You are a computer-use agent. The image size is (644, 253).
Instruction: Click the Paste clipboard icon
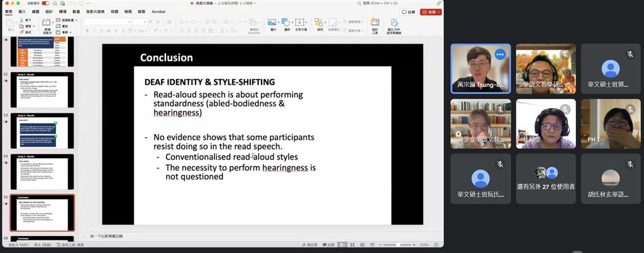[10, 23]
